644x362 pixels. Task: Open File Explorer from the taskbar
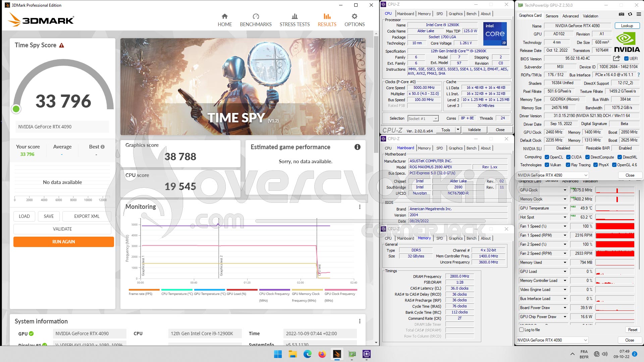point(292,354)
